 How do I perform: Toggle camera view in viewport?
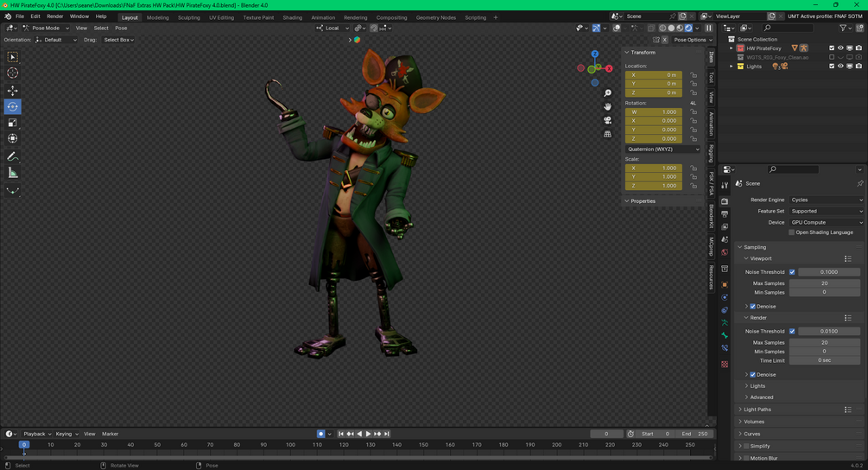coord(608,120)
